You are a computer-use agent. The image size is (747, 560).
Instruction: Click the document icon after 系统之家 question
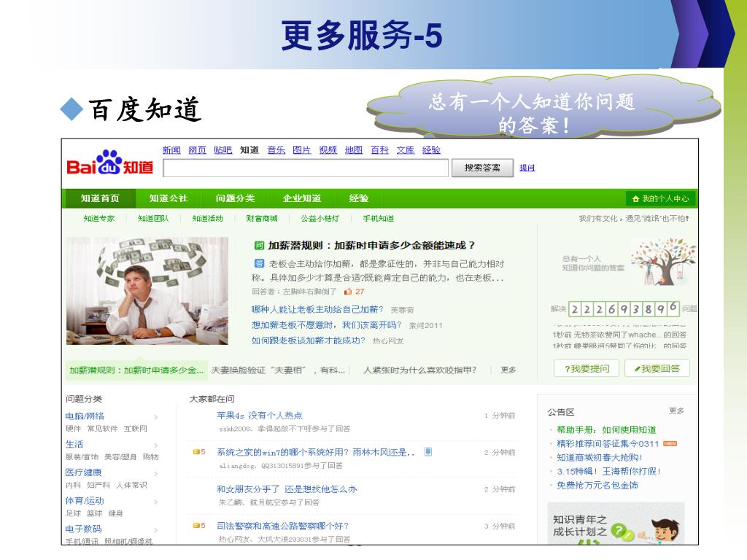[428, 451]
